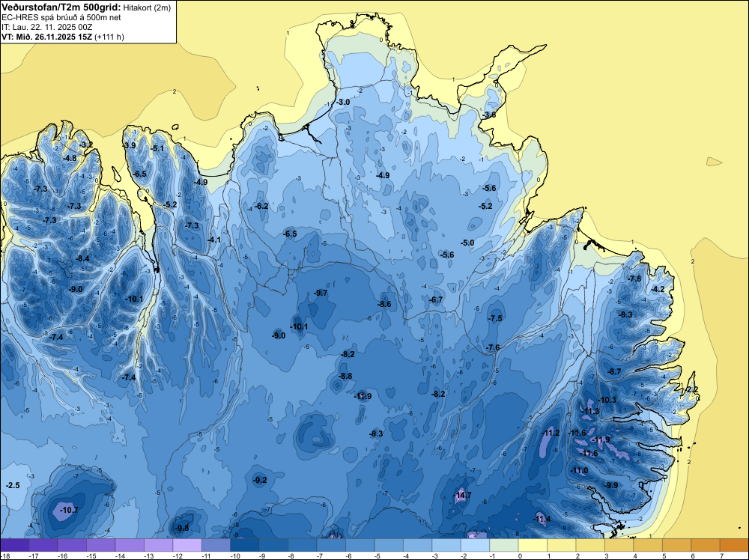Click the legend swatch labeled -15

pyautogui.click(x=101, y=545)
